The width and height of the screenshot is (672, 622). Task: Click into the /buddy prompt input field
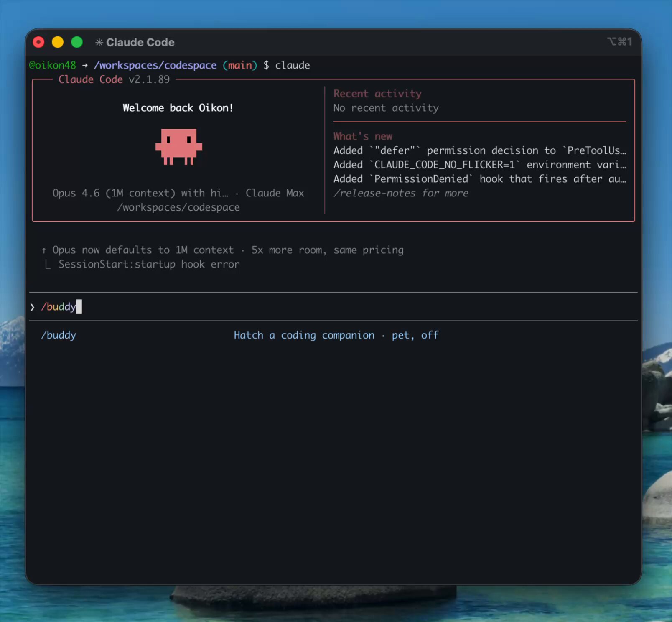251,307
